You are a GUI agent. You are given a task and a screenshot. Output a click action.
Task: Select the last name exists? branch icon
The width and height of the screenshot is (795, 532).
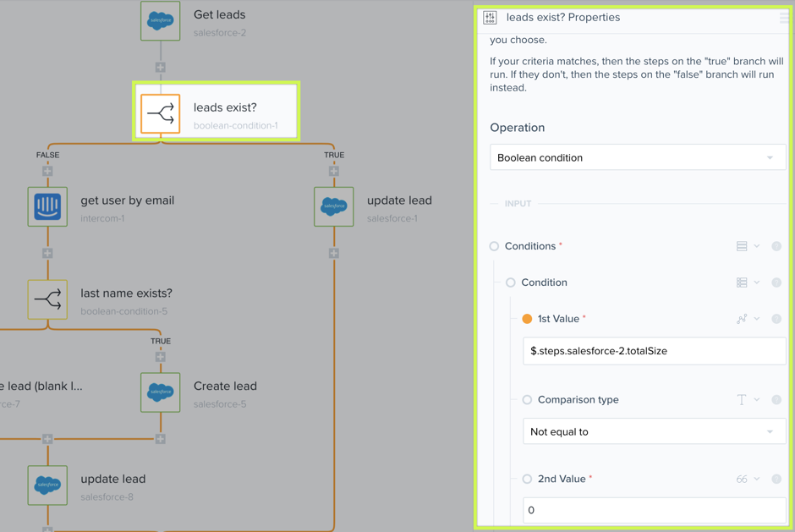click(x=47, y=299)
